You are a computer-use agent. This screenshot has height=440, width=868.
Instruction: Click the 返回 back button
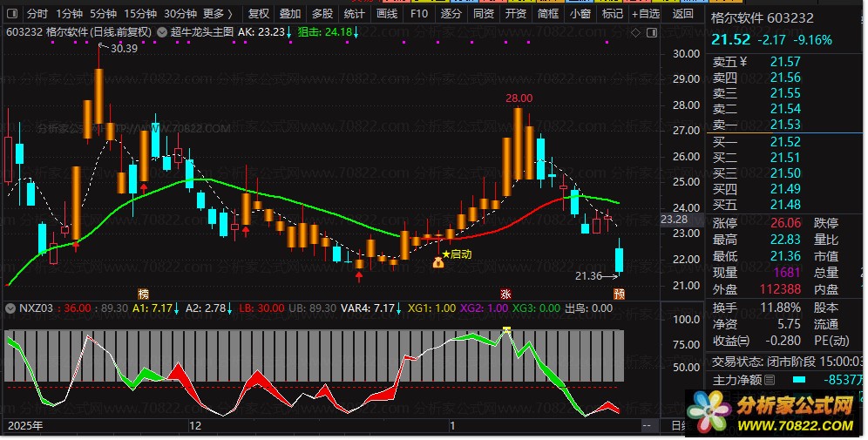(682, 13)
